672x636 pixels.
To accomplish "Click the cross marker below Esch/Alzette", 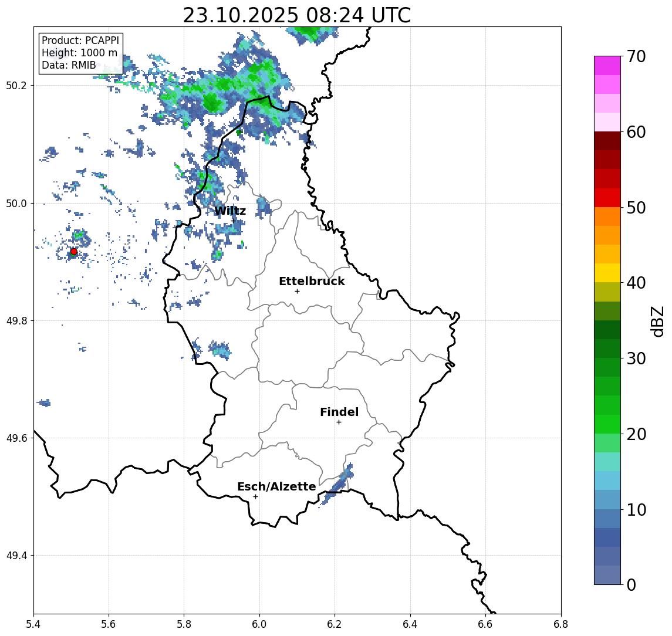I will click(x=255, y=497).
